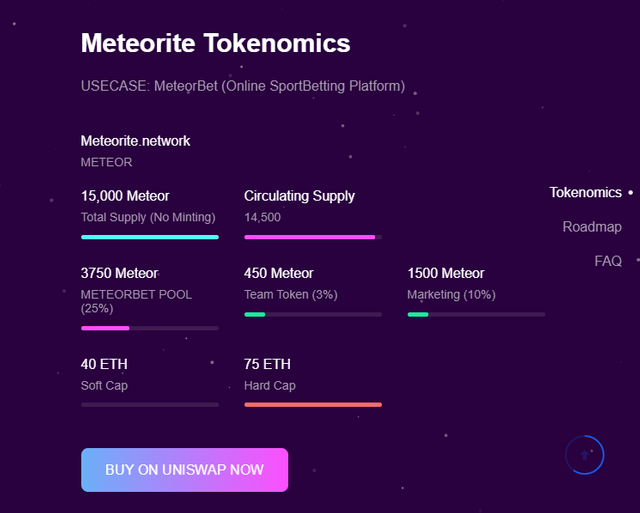Click the Team Token progress bar
640x513 pixels.
[313, 315]
